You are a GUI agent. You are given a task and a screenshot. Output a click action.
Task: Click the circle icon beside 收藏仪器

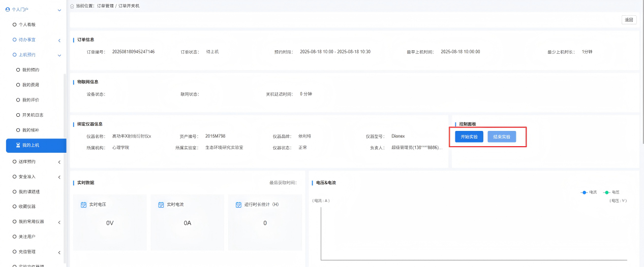tap(14, 207)
